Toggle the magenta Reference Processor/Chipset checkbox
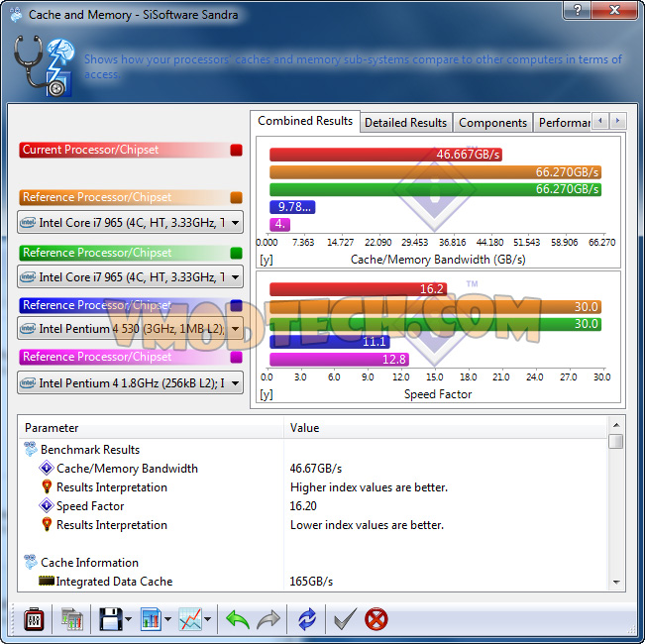Image resolution: width=645 pixels, height=644 pixels. click(236, 357)
